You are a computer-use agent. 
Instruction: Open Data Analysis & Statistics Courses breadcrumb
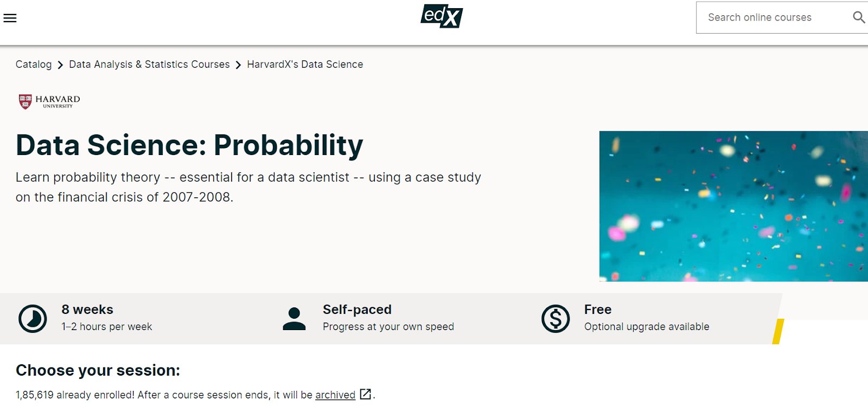pos(149,65)
